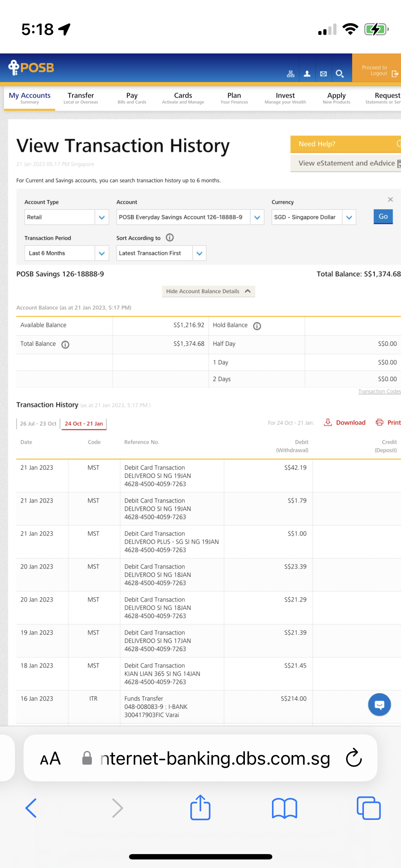This screenshot has height=868, width=401.
Task: Click Download link text
Action: point(351,423)
